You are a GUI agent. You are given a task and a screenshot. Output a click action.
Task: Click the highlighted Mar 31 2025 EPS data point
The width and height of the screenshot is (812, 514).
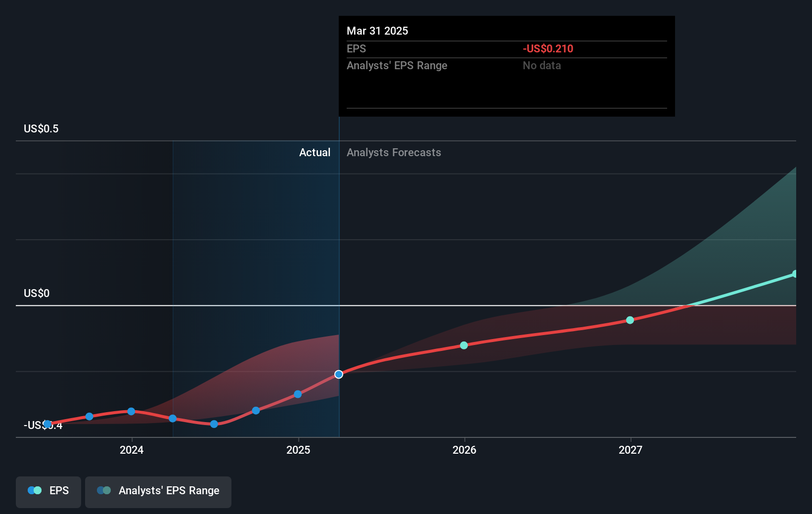coord(339,375)
